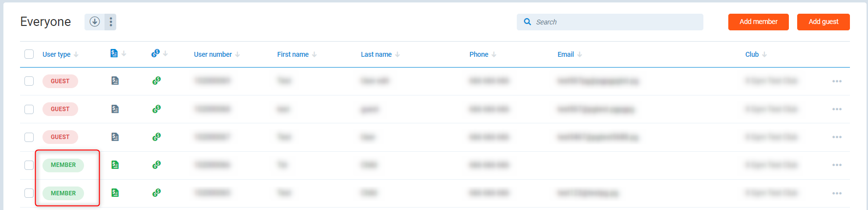Click the green invoice icon in the first member row
868x210 pixels.
[115, 165]
